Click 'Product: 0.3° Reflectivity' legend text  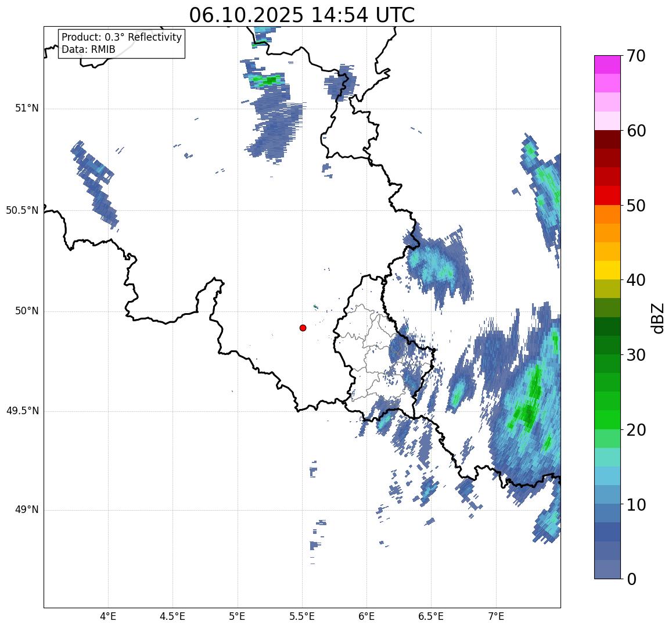coord(122,37)
